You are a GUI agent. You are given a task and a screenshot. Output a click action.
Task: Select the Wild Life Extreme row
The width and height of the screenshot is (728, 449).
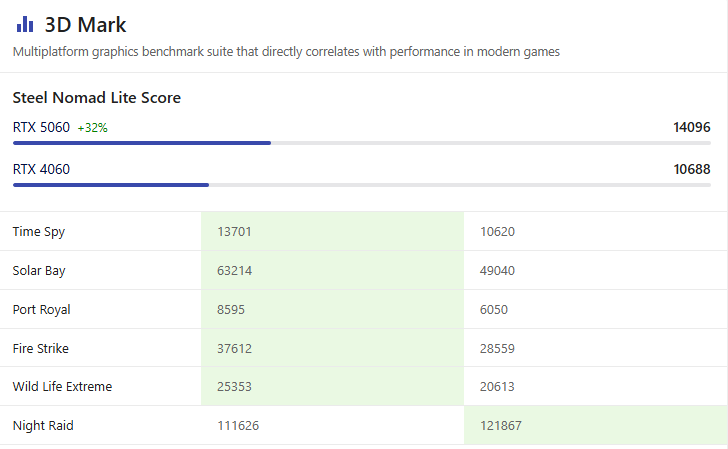point(62,387)
